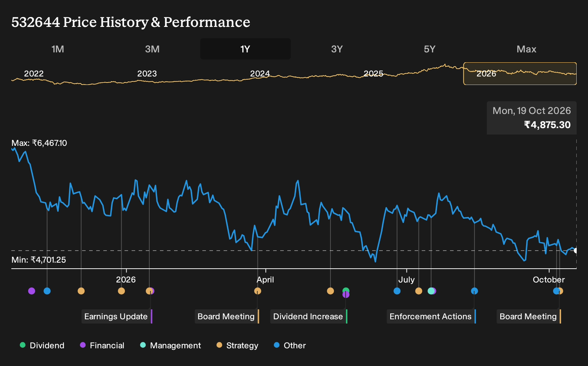This screenshot has width=588, height=366.
Task: Open the Dividend Increase event label
Action: point(309,316)
